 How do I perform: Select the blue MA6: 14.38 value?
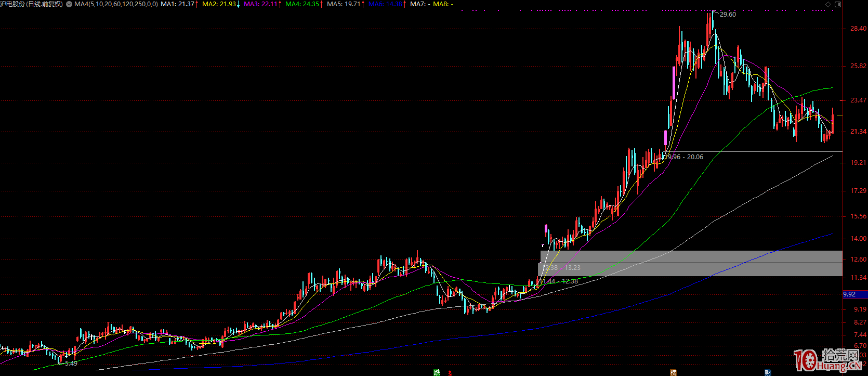385,4
